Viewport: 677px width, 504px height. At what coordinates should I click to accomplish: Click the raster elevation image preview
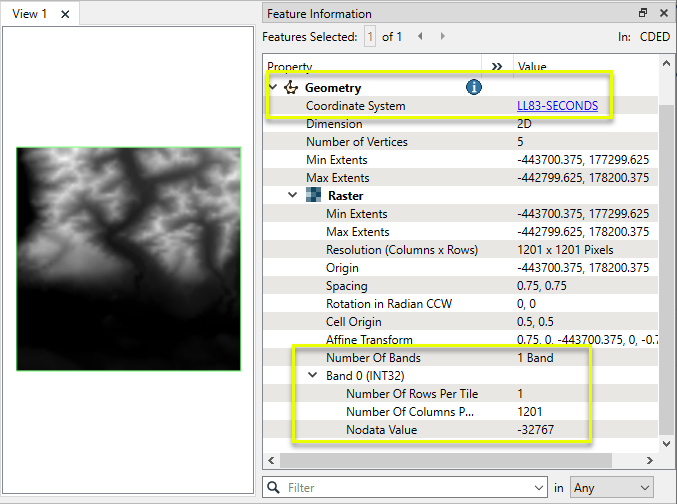pyautogui.click(x=128, y=259)
